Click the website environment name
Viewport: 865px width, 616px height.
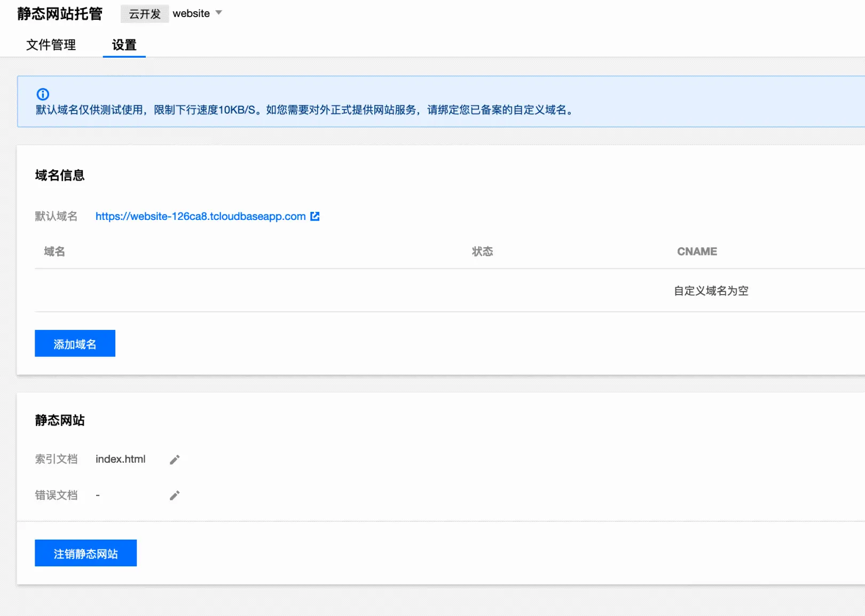point(191,13)
